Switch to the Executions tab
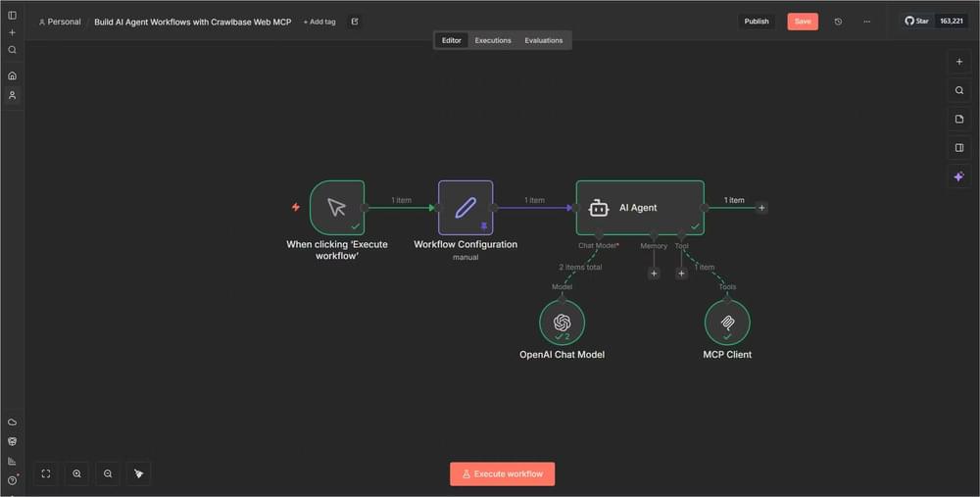The image size is (980, 497). tap(493, 40)
